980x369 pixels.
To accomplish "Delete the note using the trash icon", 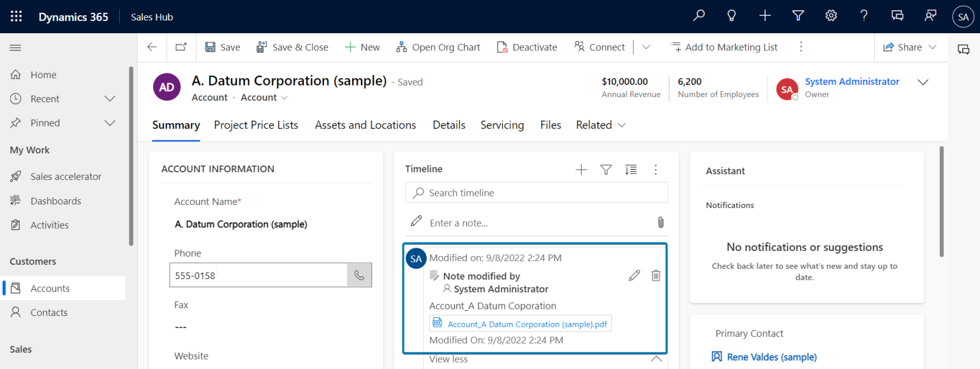I will (655, 275).
